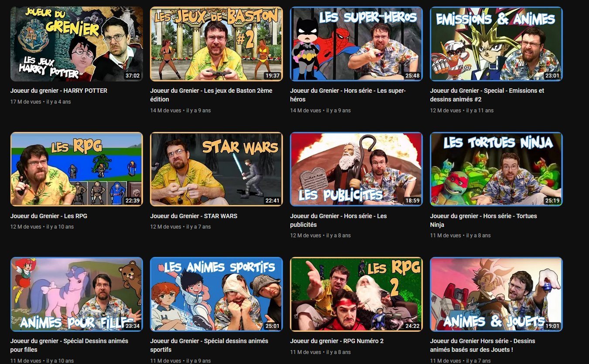Image resolution: width=589 pixels, height=364 pixels.
Task: Click "il y a 11 ans" under Emissions et dessins animés
Action: click(480, 111)
